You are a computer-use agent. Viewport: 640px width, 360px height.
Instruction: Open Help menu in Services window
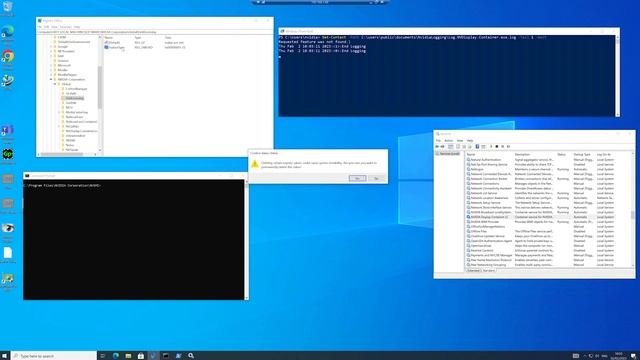470,141
